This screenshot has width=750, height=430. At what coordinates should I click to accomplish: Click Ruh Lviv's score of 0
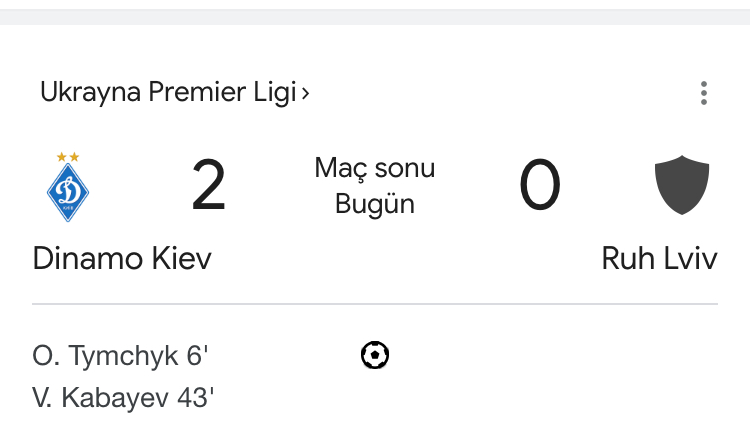coord(540,187)
